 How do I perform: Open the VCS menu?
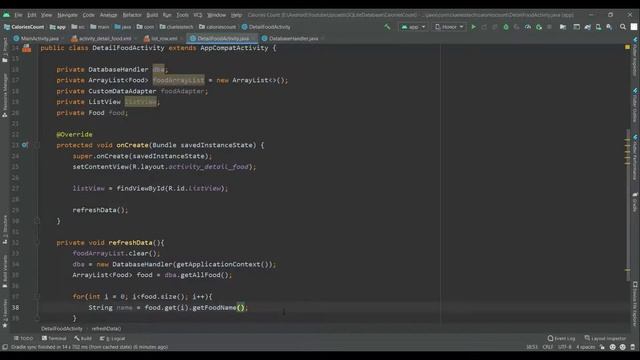click(x=198, y=15)
